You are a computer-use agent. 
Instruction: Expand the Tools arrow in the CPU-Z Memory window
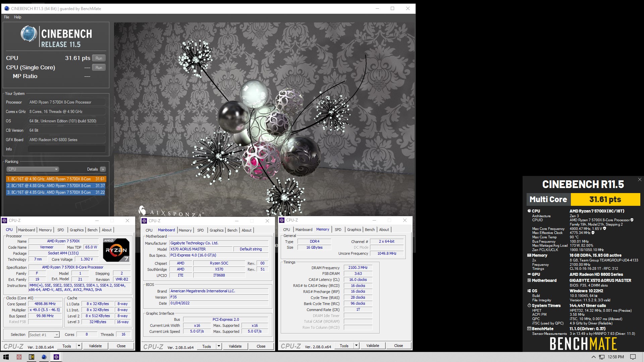point(356,346)
